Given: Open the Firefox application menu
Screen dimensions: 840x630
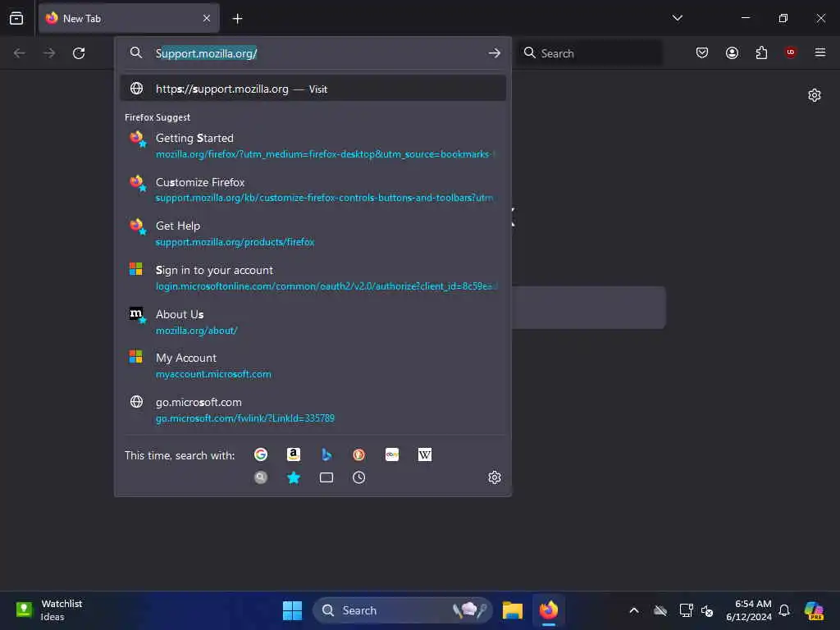Looking at the screenshot, I should coord(819,52).
